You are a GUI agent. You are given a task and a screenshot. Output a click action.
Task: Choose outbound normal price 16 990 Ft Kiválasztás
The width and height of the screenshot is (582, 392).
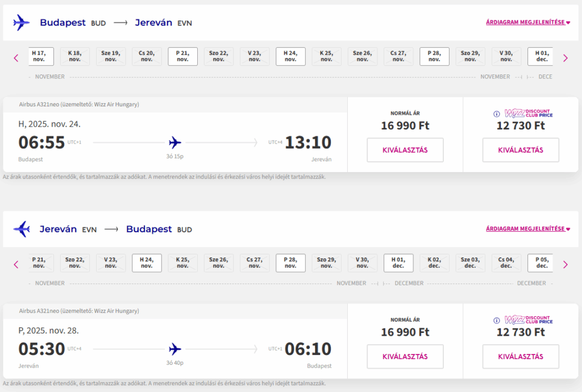pyautogui.click(x=405, y=150)
